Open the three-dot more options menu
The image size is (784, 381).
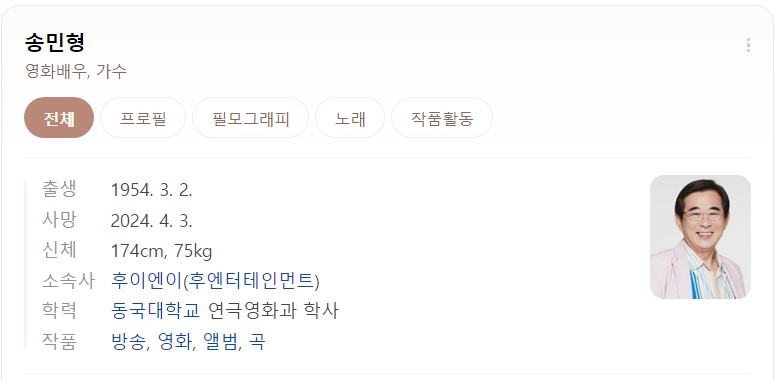point(748,45)
